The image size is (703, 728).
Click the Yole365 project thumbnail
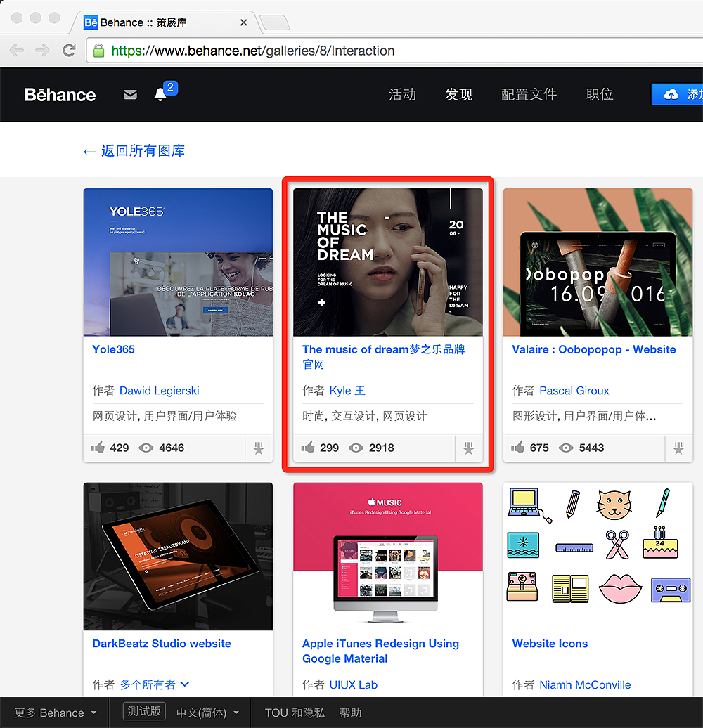[x=178, y=262]
